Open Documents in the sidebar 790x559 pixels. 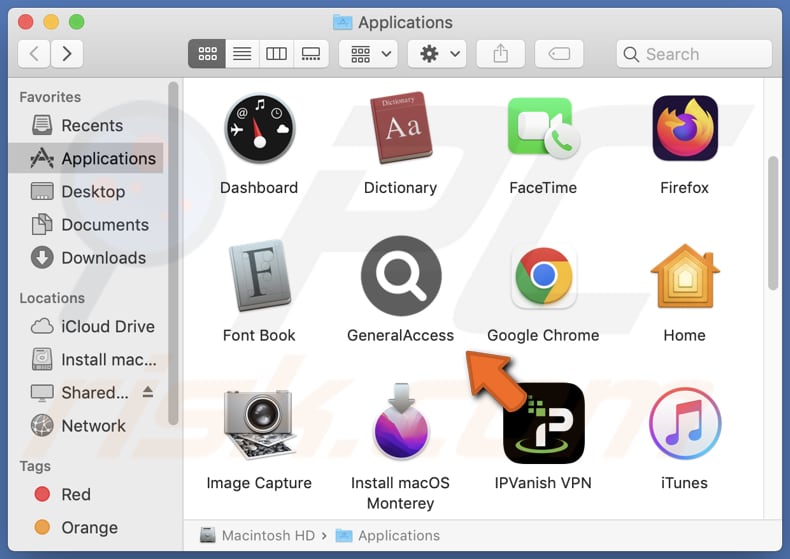86,225
